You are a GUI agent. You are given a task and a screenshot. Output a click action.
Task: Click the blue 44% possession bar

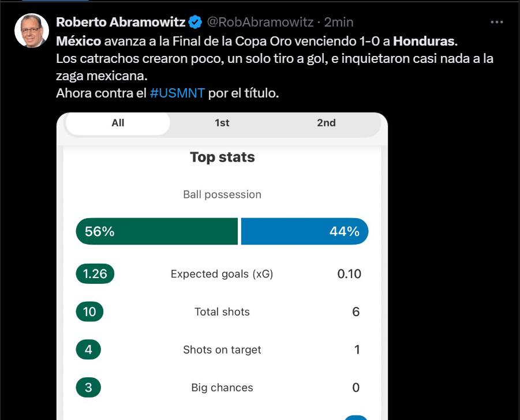304,231
